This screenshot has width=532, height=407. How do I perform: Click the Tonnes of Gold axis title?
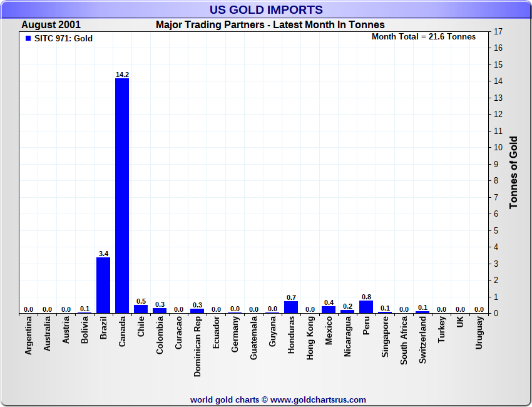(513, 172)
